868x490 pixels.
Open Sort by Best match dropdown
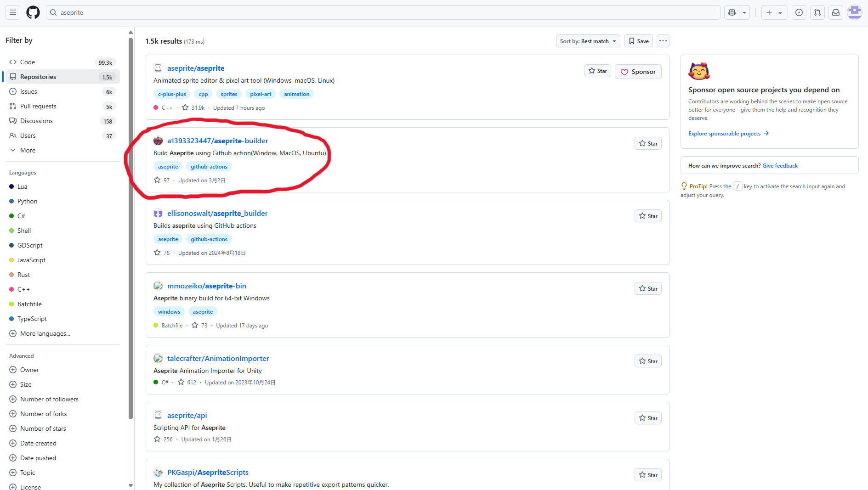pyautogui.click(x=588, y=41)
